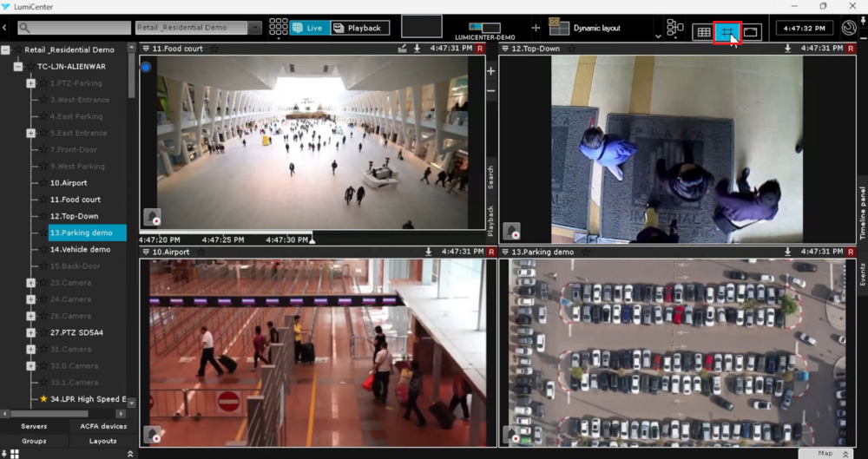The height and width of the screenshot is (459, 868).
Task: Select the single-view layout icon
Action: 751,32
